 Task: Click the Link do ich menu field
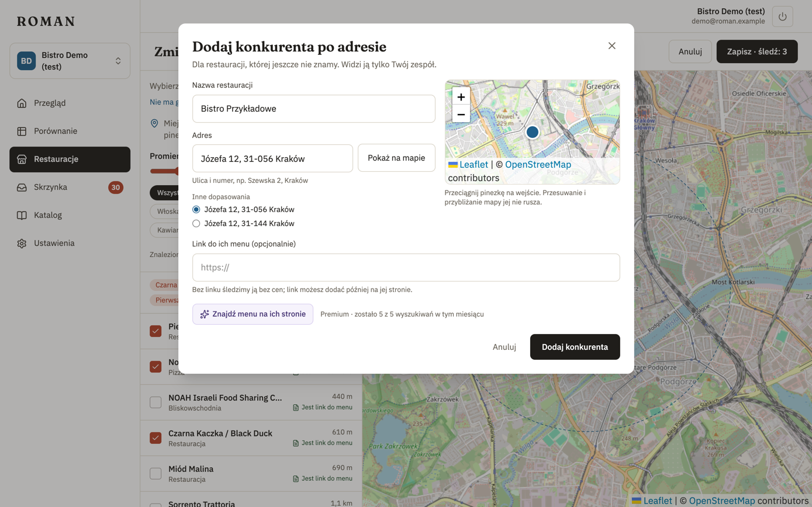coord(406,268)
